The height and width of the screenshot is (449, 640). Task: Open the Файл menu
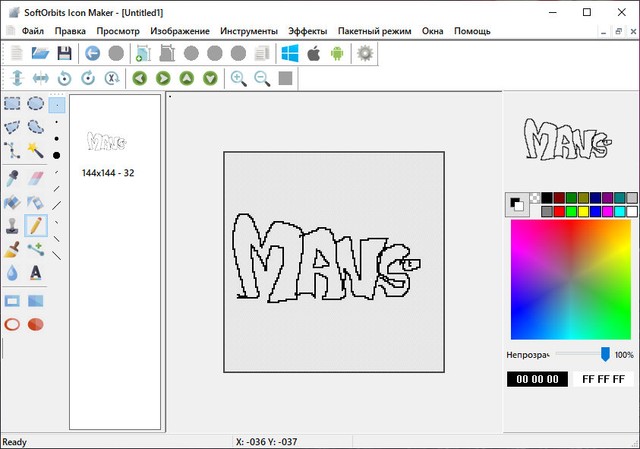[x=32, y=31]
